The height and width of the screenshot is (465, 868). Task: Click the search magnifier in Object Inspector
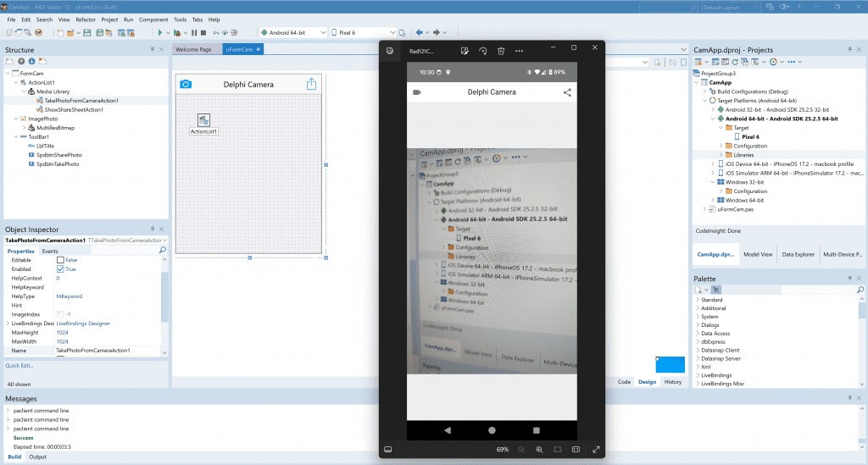click(x=163, y=251)
